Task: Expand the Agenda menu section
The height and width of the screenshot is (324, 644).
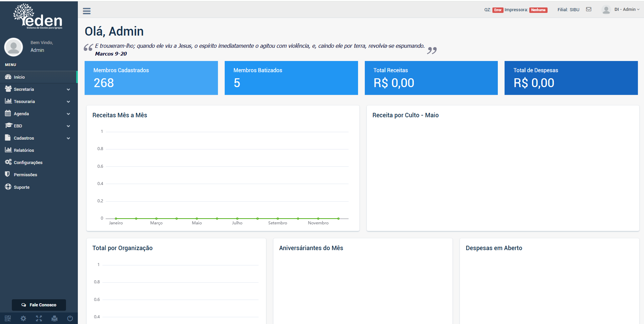Action: 37,114
